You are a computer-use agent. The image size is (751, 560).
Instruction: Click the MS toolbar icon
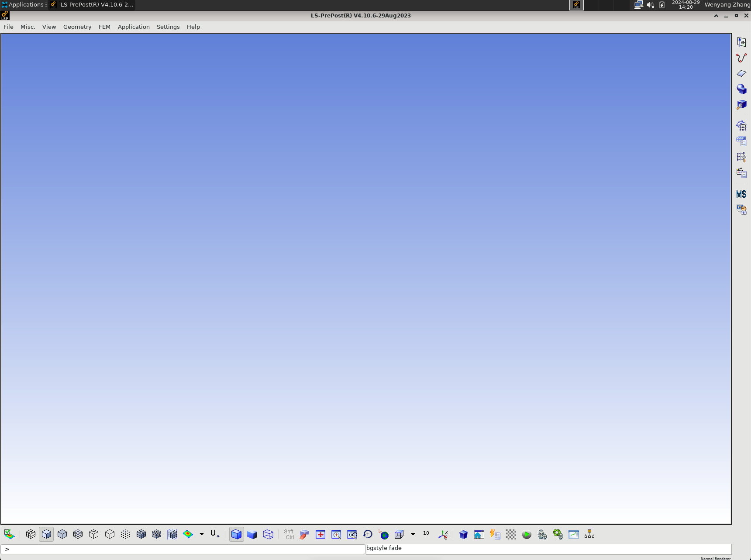[741, 194]
